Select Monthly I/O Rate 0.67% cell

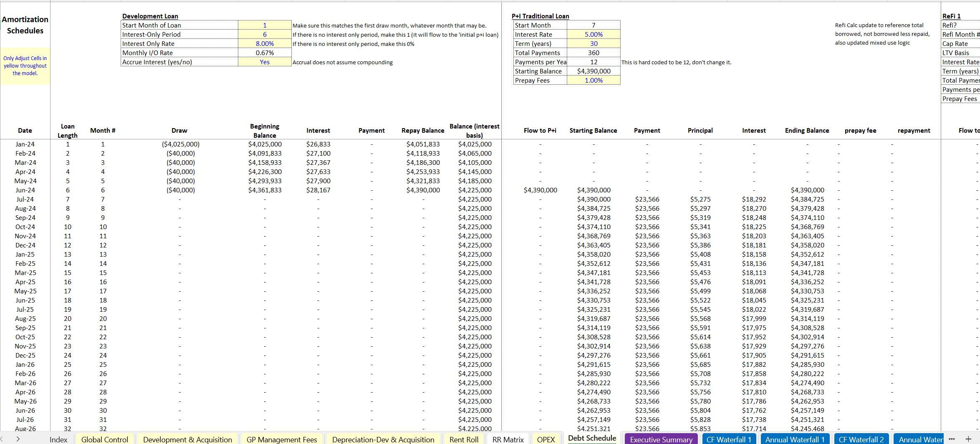[265, 53]
